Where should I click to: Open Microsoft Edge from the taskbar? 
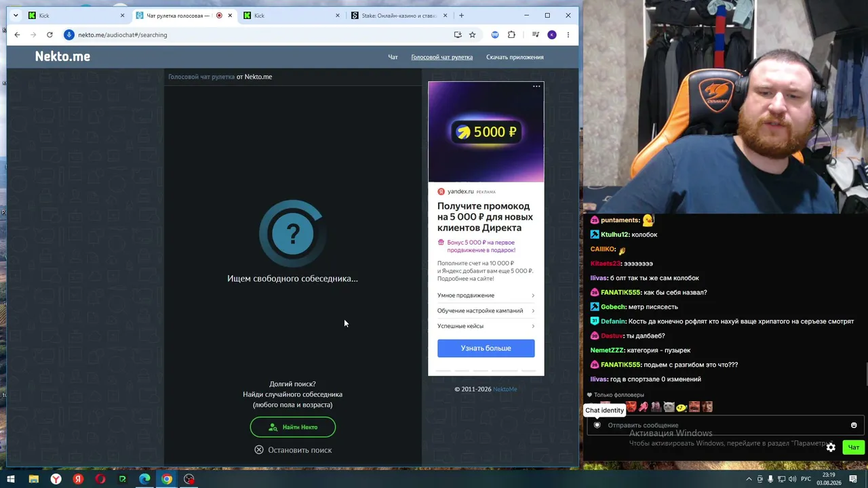click(144, 479)
